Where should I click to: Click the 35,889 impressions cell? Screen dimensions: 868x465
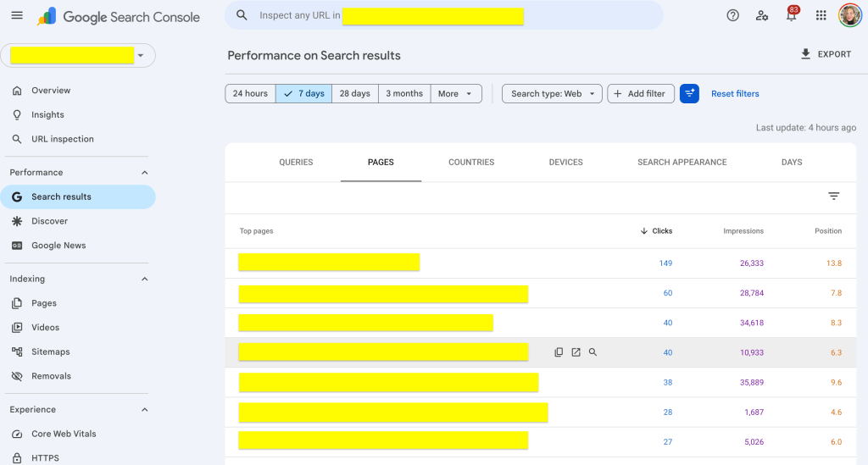752,383
